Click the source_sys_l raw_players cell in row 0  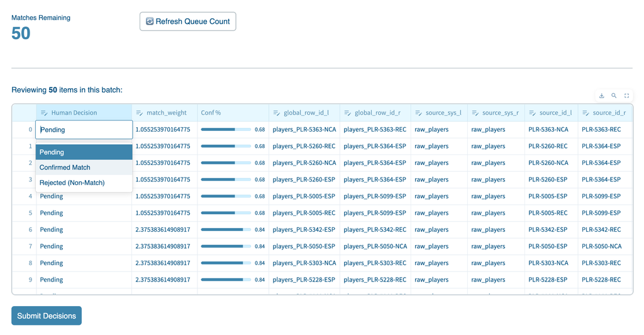click(x=440, y=130)
